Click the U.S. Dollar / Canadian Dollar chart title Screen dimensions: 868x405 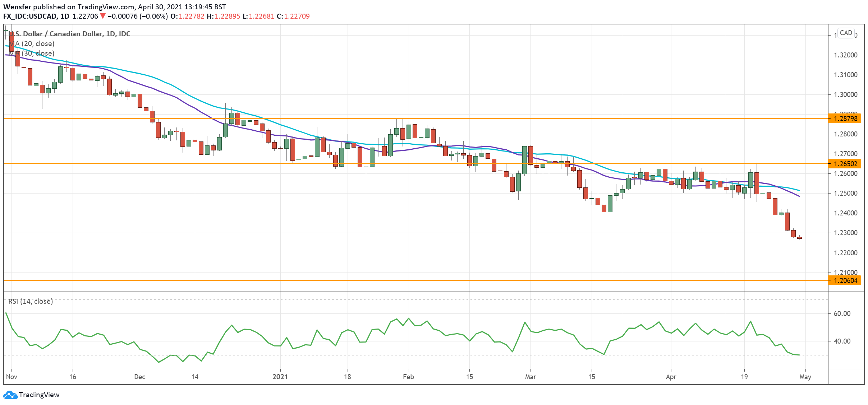69,34
